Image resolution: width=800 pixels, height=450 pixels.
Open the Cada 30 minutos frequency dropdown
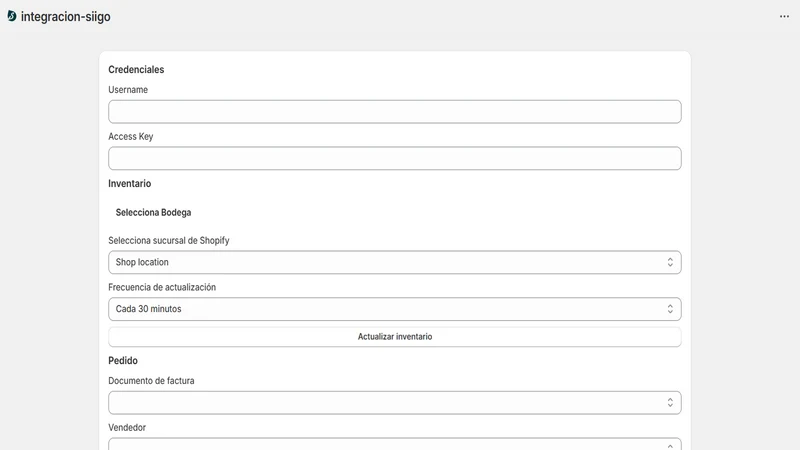pos(394,309)
